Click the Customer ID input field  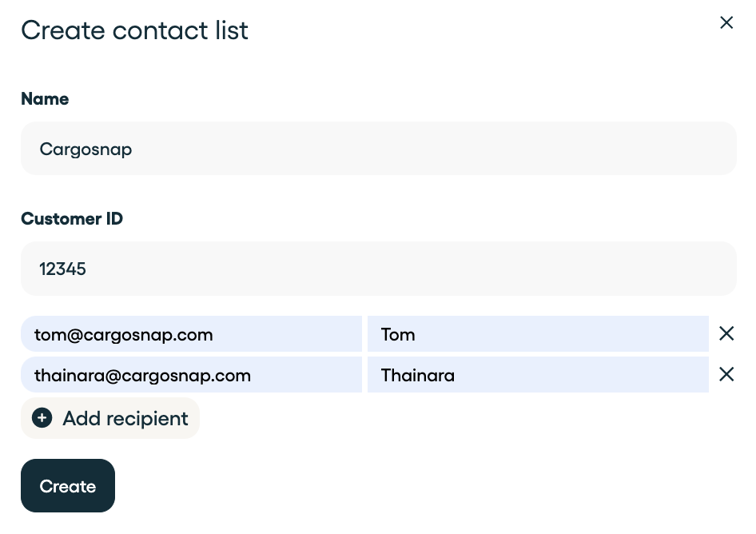[x=379, y=269]
